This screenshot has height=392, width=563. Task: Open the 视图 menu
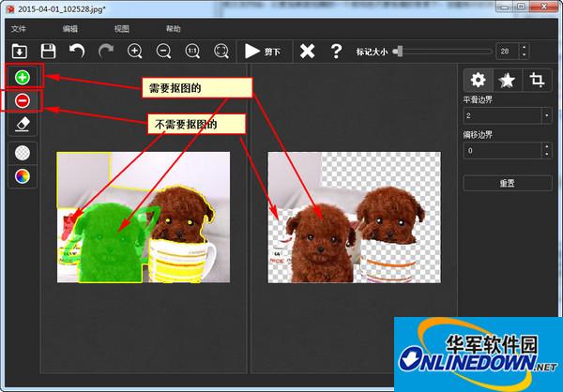coord(122,29)
